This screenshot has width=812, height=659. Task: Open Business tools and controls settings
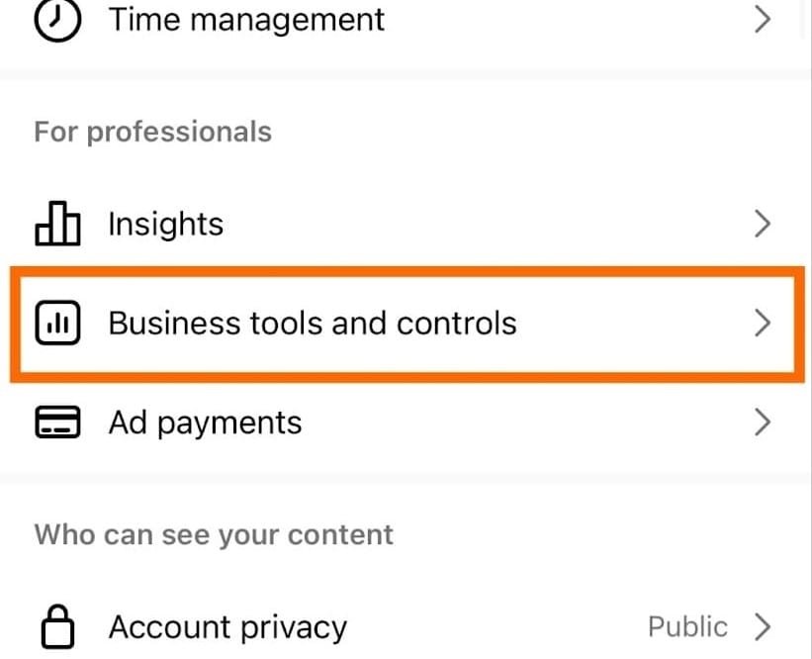(x=312, y=323)
